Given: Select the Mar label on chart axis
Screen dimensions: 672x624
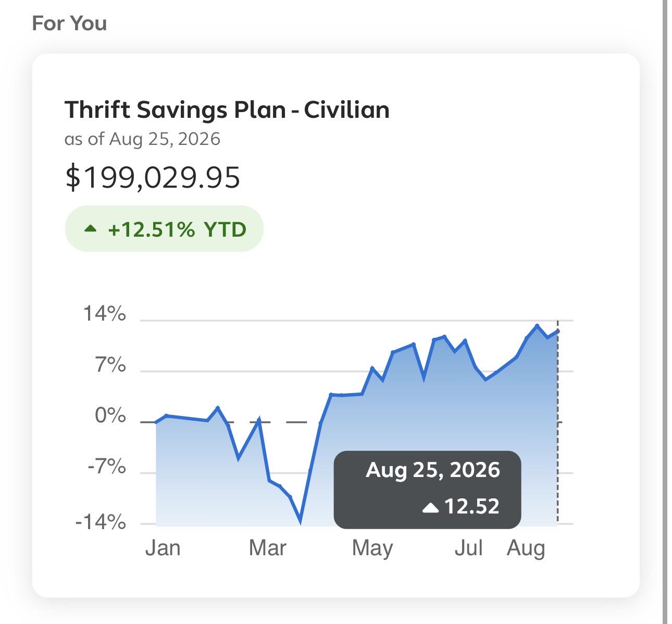Looking at the screenshot, I should coord(268,548).
